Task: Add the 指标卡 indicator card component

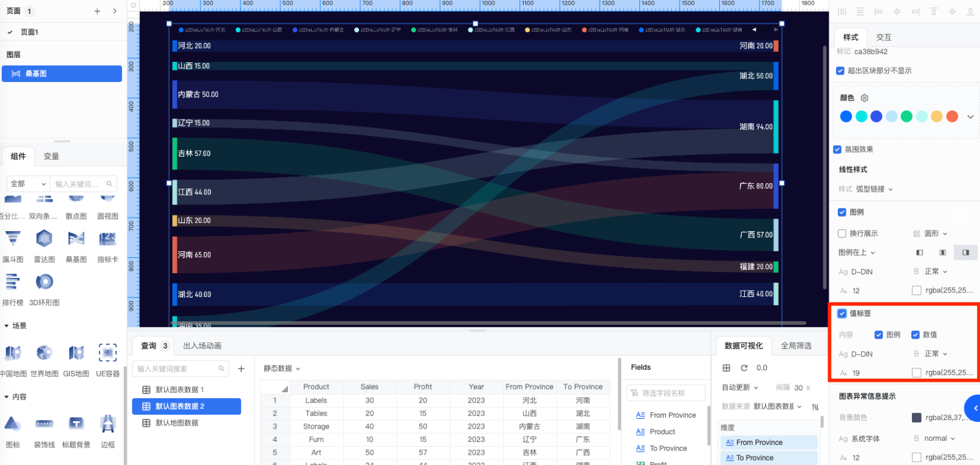Action: pos(108,246)
